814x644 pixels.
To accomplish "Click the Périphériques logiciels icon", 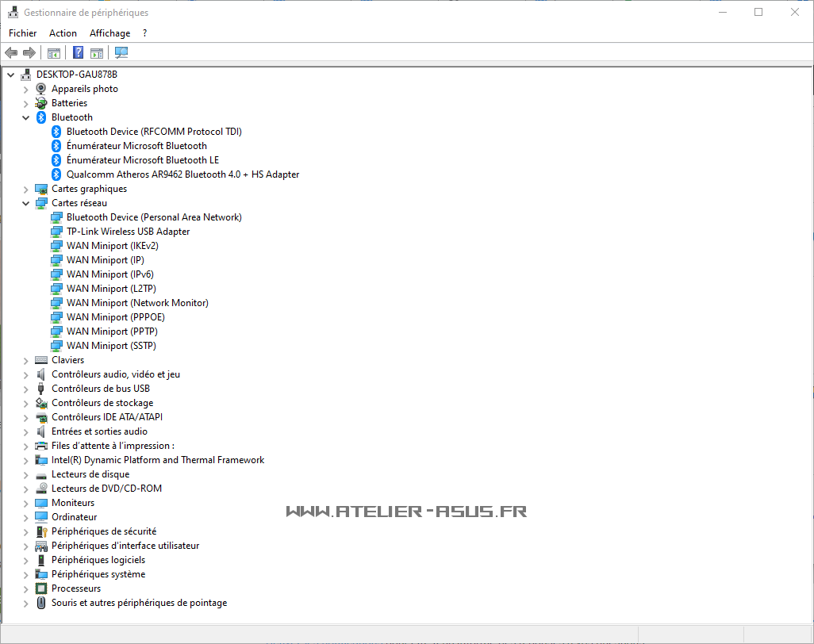I will tap(41, 560).
